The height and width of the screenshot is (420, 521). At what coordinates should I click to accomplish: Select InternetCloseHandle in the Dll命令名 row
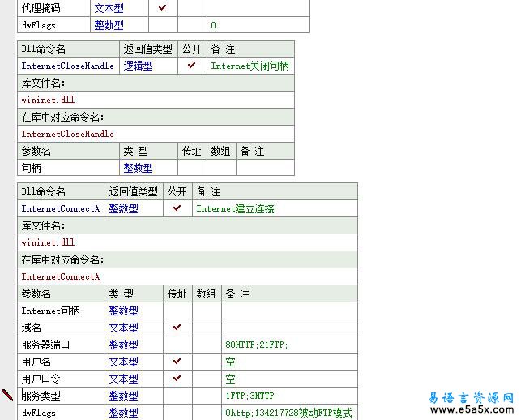(68, 66)
